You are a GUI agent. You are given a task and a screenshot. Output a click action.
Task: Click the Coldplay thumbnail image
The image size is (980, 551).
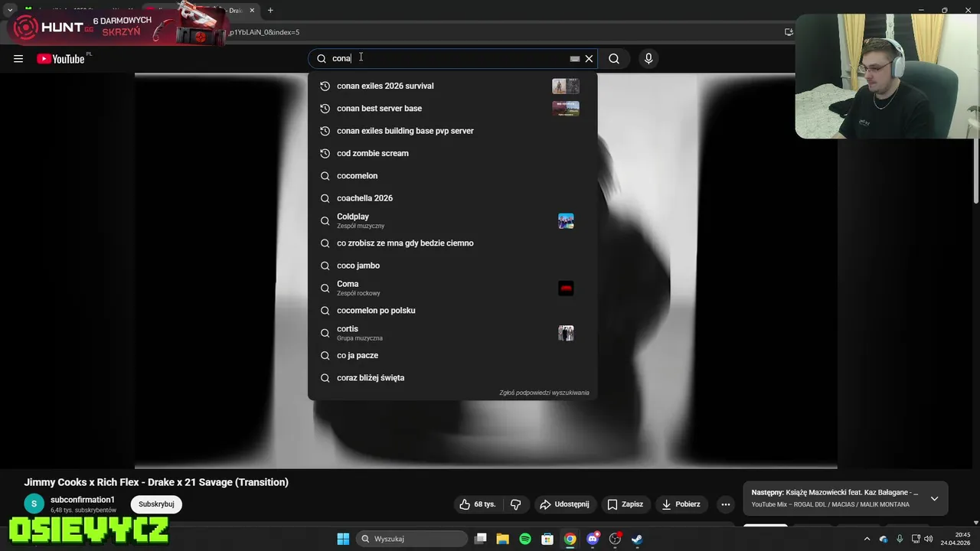tap(566, 221)
